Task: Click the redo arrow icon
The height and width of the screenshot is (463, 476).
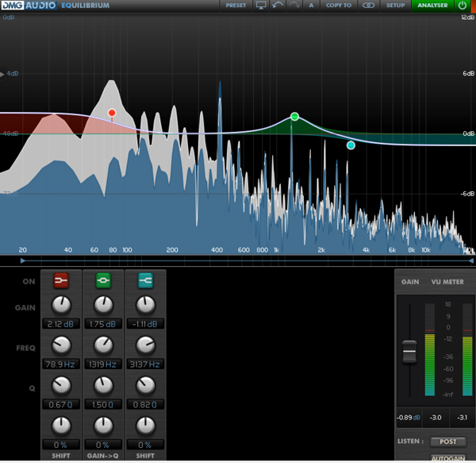Action: click(294, 6)
